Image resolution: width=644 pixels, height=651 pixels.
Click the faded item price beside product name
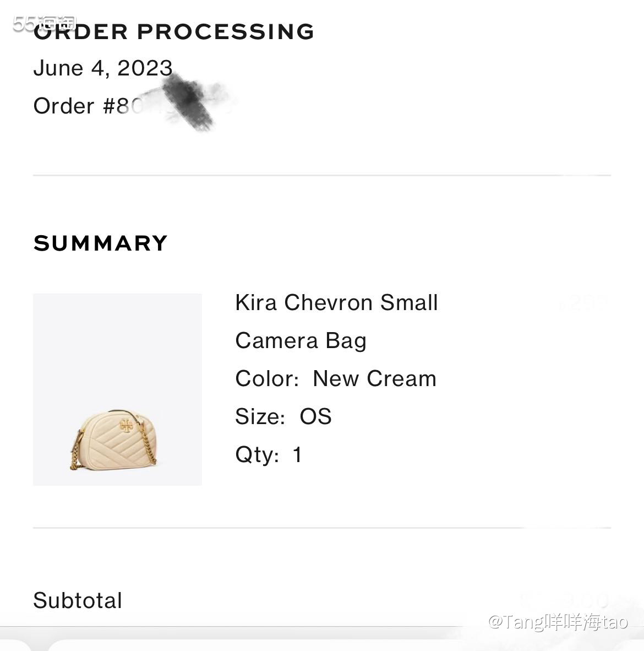pos(583,303)
